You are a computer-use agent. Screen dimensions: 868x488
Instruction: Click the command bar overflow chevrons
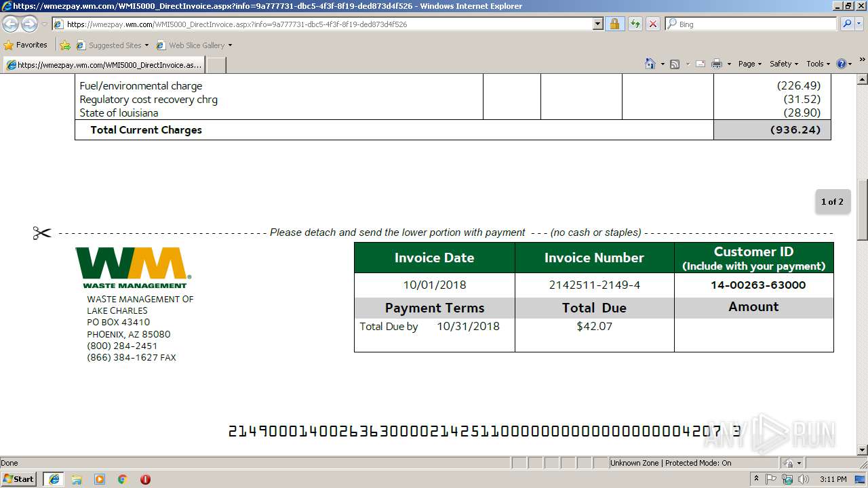[863, 60]
